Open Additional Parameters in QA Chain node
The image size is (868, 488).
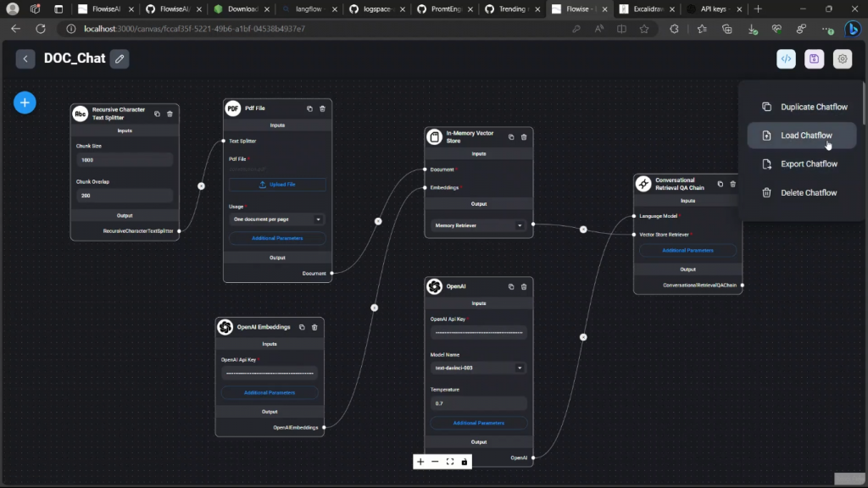687,251
